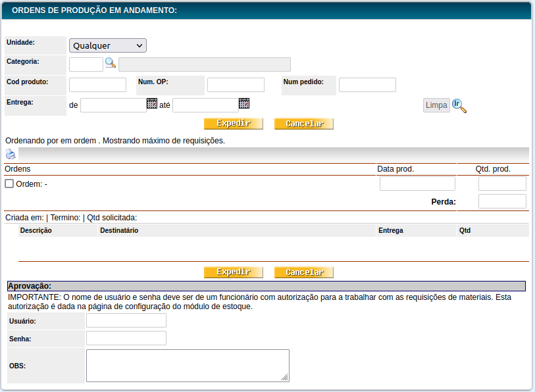Screen dimensions: 535x392
Task: Click the Num. OP input field
Action: 236,85
